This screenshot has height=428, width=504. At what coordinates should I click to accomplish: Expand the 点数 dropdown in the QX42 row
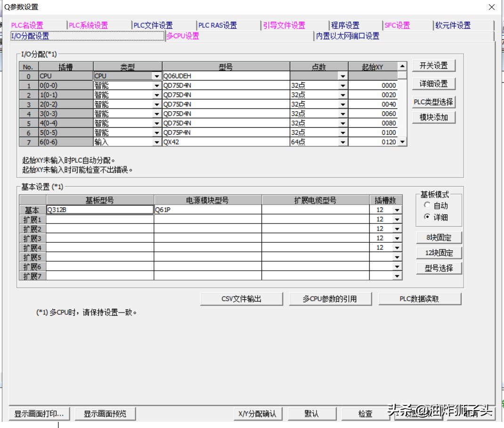click(342, 142)
